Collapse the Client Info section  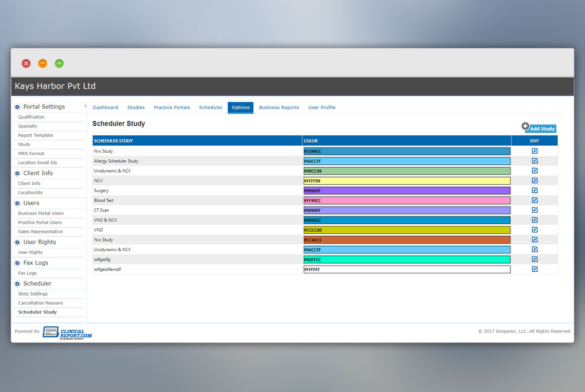click(17, 173)
